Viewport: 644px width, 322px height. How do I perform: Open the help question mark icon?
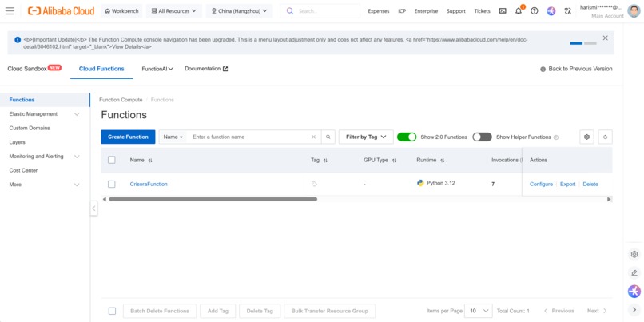pos(534,11)
